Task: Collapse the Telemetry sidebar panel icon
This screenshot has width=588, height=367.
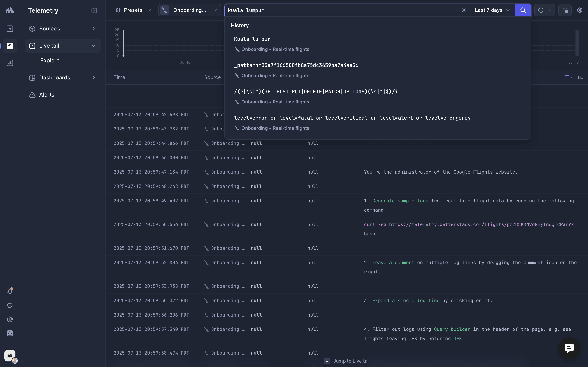Action: click(x=94, y=10)
